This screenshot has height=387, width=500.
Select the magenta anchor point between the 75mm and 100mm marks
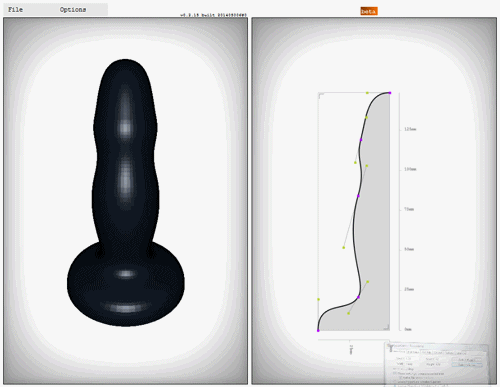pos(358,196)
